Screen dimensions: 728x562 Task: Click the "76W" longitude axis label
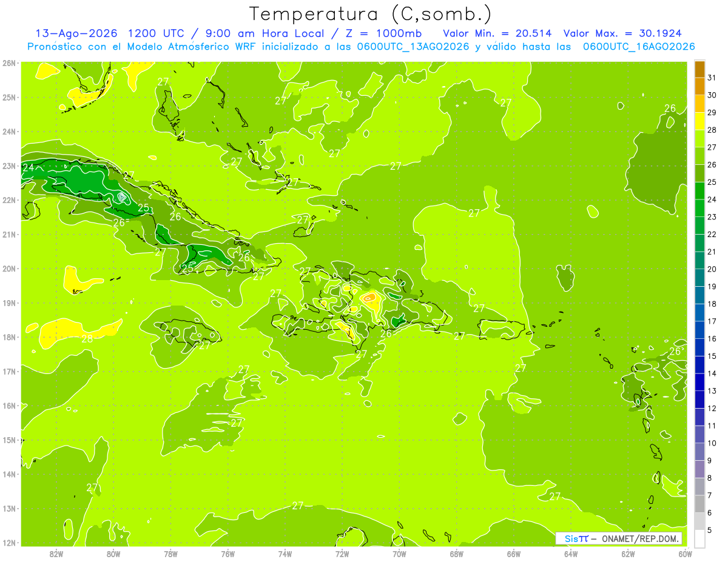click(x=228, y=554)
